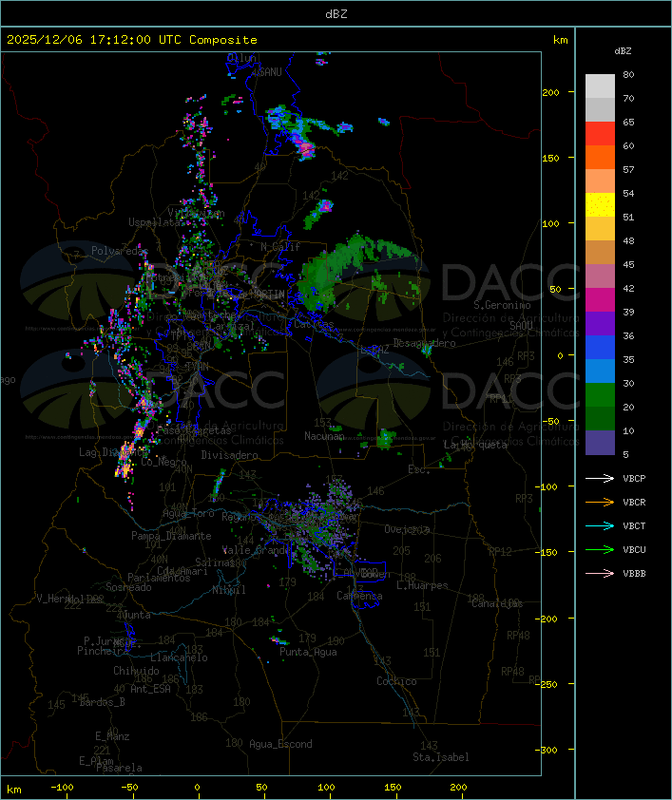Pick the gray 65-70 dBZ swatch
The height and width of the screenshot is (800, 672).
pos(600,109)
